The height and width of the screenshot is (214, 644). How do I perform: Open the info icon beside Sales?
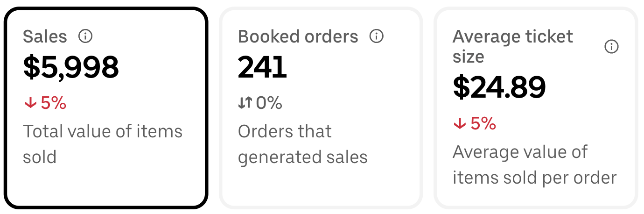coord(85,36)
